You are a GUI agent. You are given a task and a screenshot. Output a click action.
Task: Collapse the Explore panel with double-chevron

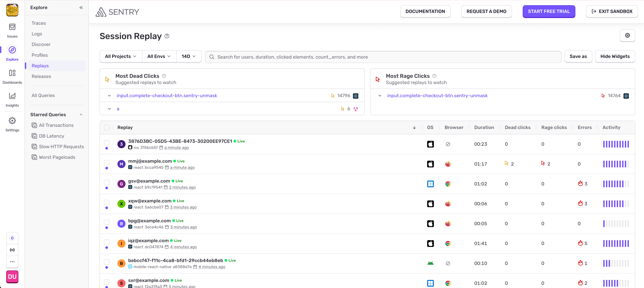coord(81,8)
